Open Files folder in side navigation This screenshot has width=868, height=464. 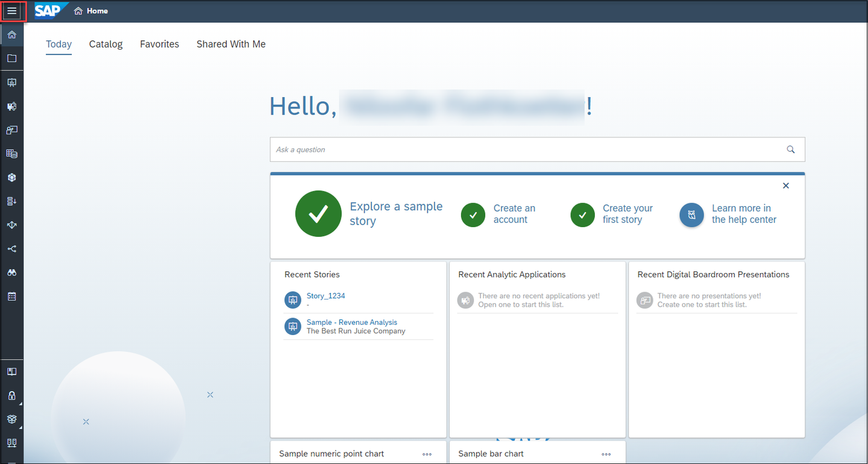[11, 58]
